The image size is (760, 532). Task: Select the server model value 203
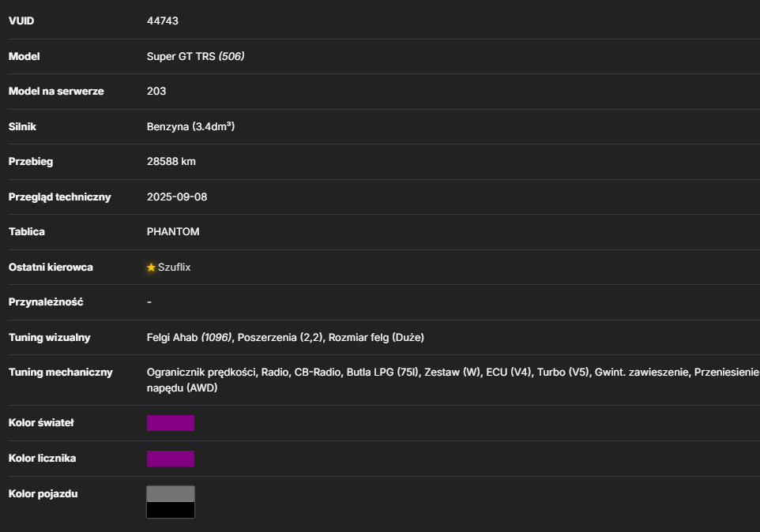click(x=156, y=91)
